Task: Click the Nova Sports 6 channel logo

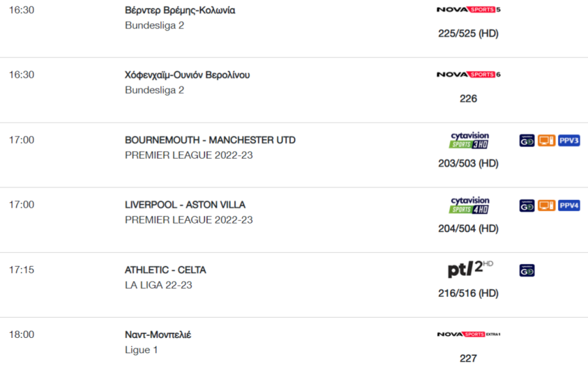Action: (x=468, y=75)
